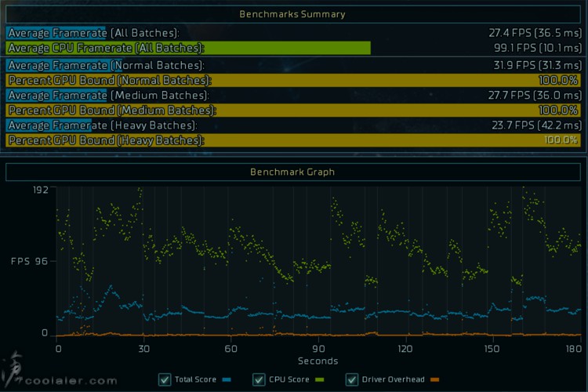588x392 pixels.
Task: Click Percent GPU Bound (Normal Batches) label
Action: [110, 80]
